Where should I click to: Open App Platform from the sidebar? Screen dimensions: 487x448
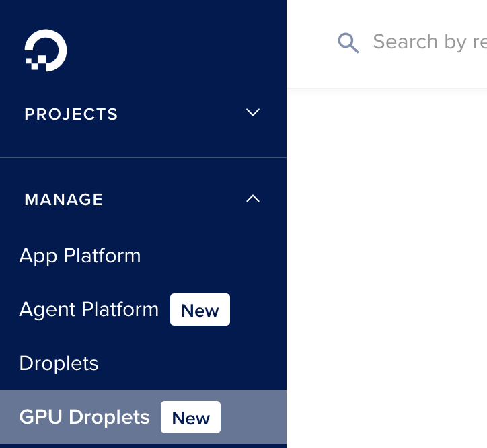coord(80,256)
